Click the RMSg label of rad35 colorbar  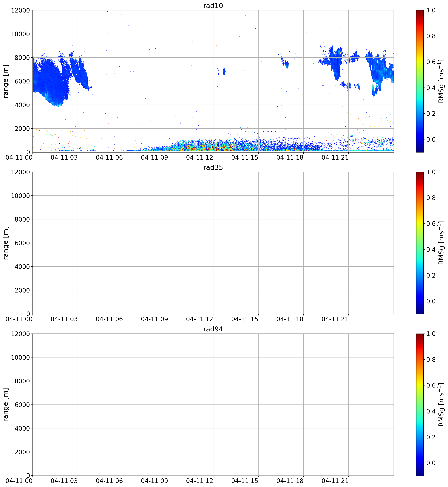441,243
